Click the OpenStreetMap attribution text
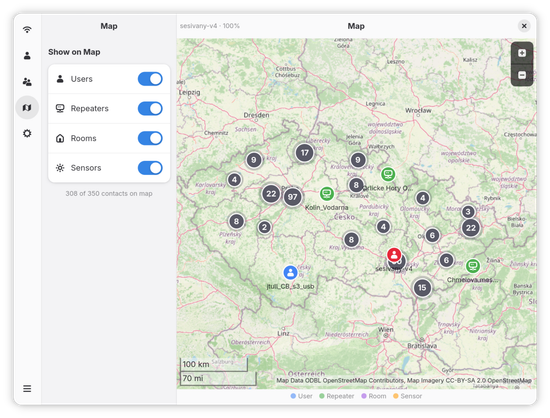Viewport: 550px width, 418px height. [404, 380]
